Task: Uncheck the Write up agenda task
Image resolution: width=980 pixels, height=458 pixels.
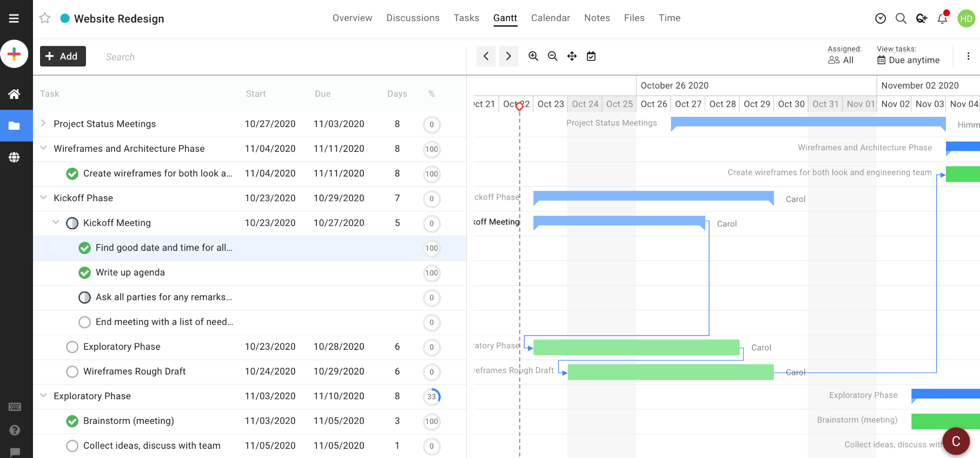Action: coord(84,273)
